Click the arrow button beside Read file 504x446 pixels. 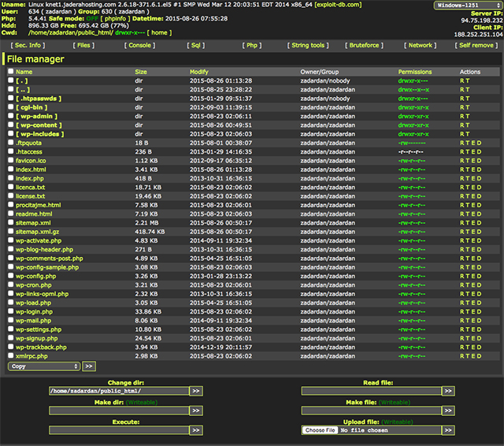point(448,390)
